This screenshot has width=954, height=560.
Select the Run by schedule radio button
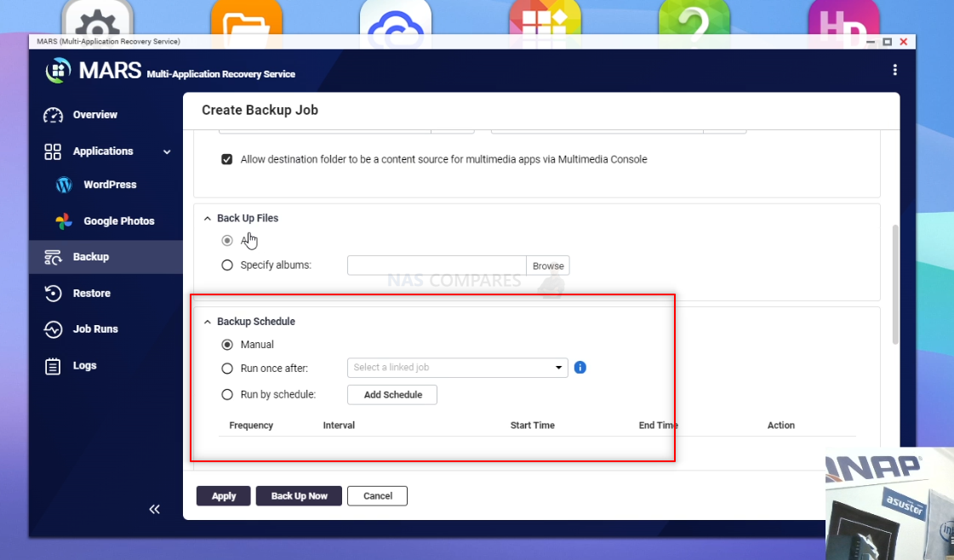tap(227, 394)
